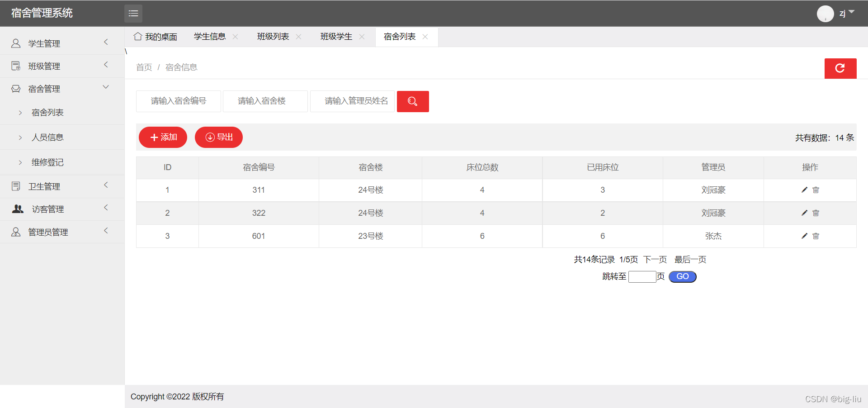Go to 最后一页 last page link
868x408 pixels.
[690, 260]
